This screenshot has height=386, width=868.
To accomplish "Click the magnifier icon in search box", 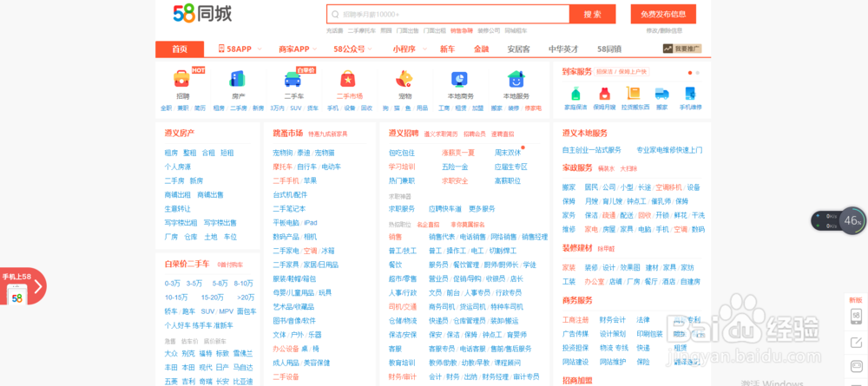I will 335,15.
